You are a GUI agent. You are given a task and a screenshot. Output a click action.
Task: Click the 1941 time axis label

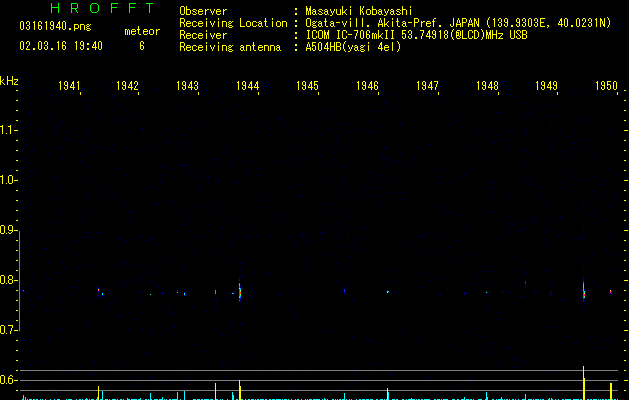pyautogui.click(x=69, y=86)
